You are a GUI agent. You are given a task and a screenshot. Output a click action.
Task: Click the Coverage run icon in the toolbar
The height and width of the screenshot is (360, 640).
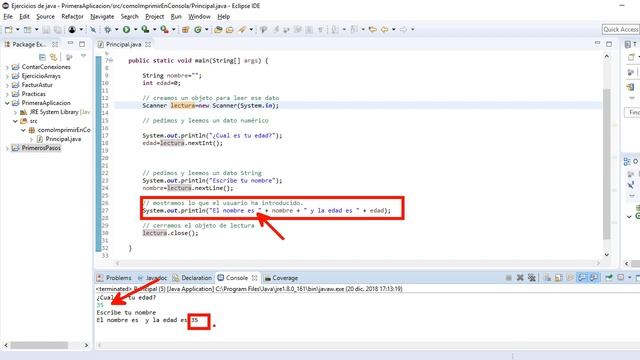coord(145,29)
